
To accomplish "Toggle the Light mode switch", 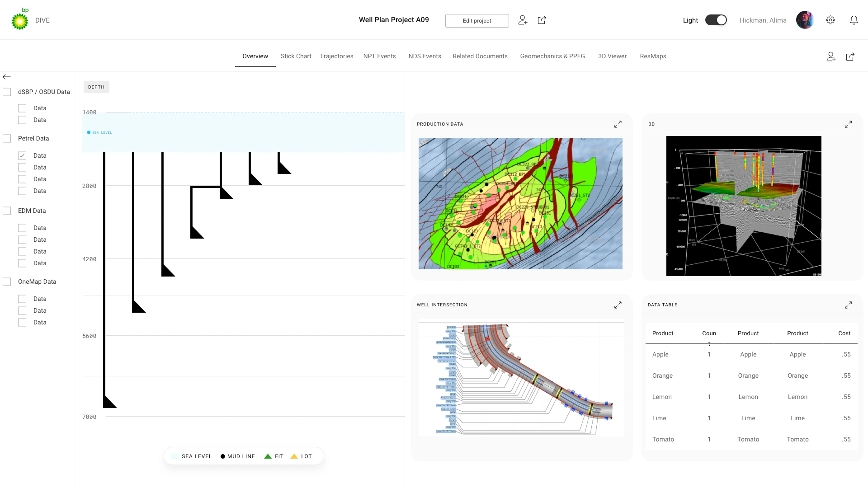I will 716,20.
